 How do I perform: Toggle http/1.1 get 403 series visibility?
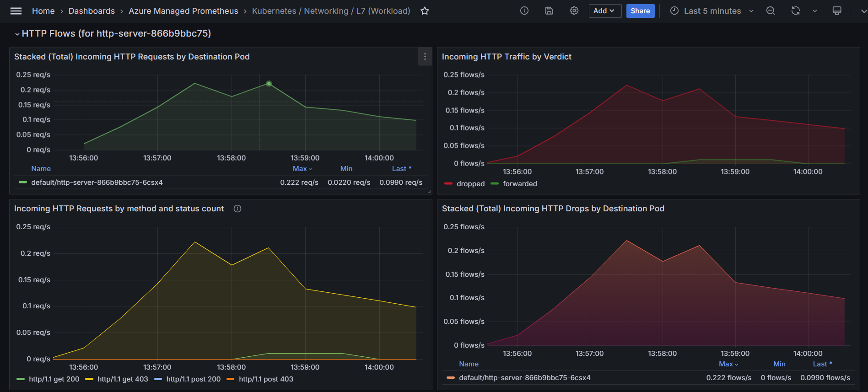123,379
